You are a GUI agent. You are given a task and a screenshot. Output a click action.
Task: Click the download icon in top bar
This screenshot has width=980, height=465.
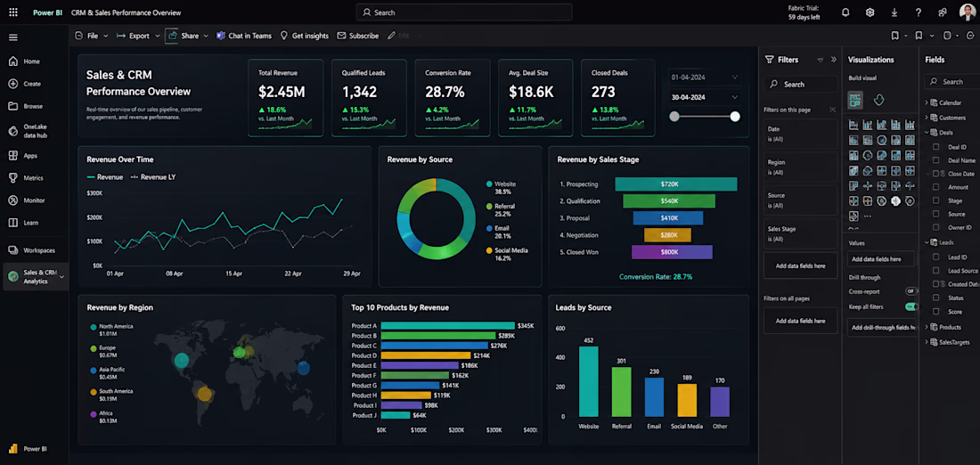tap(894, 12)
